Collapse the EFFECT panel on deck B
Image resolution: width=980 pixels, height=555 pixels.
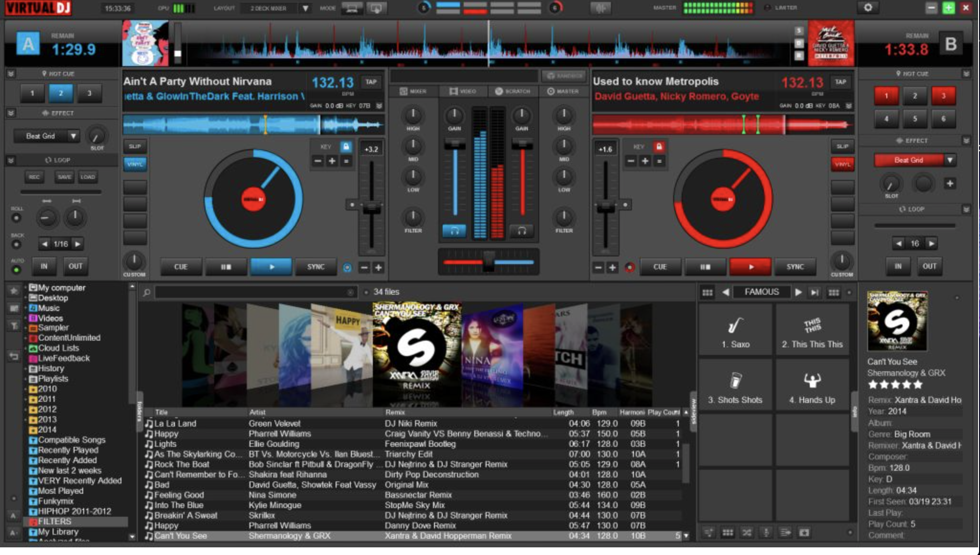coord(966,140)
